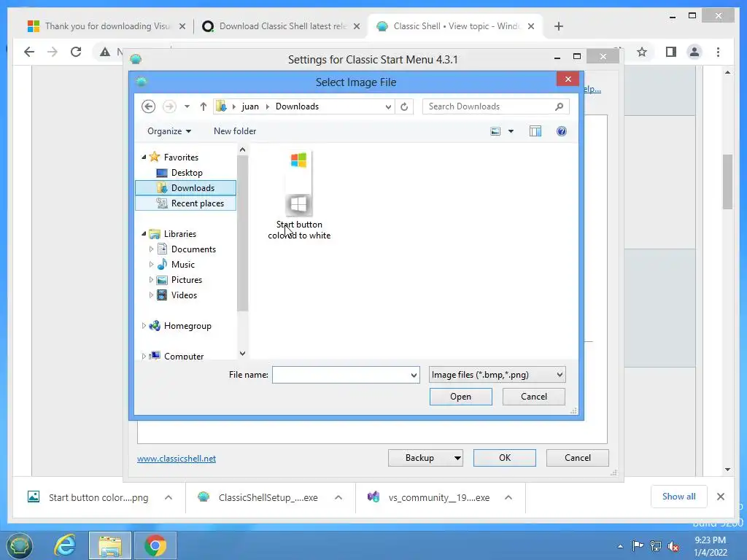Go up one folder level in the dialog
Screen dimensions: 747x560
204,106
